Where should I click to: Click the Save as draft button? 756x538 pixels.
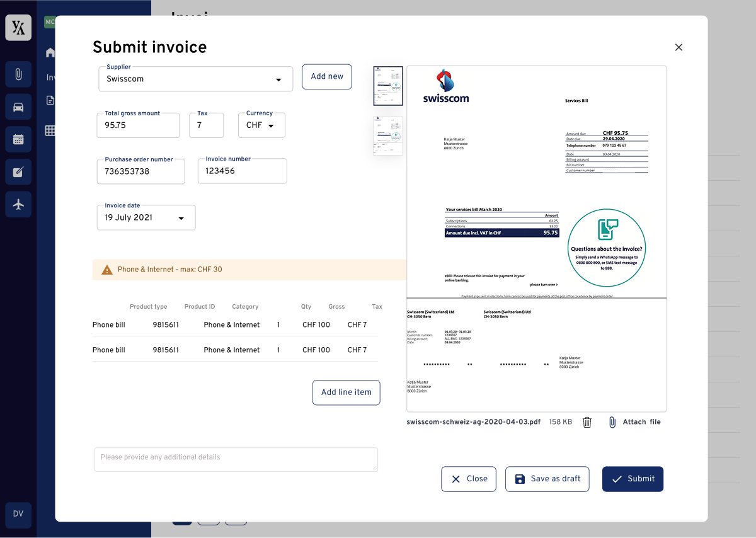coord(547,479)
